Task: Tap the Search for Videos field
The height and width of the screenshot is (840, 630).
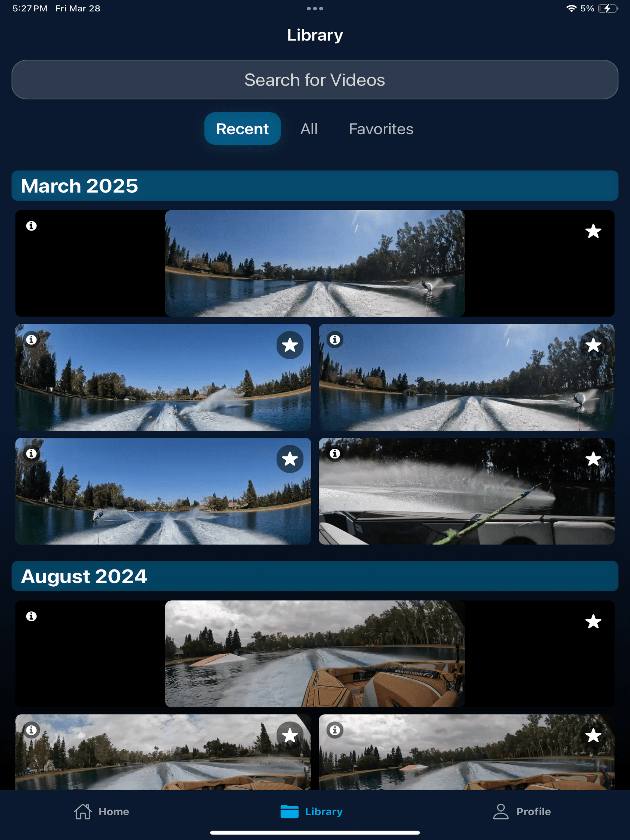Action: [x=315, y=80]
